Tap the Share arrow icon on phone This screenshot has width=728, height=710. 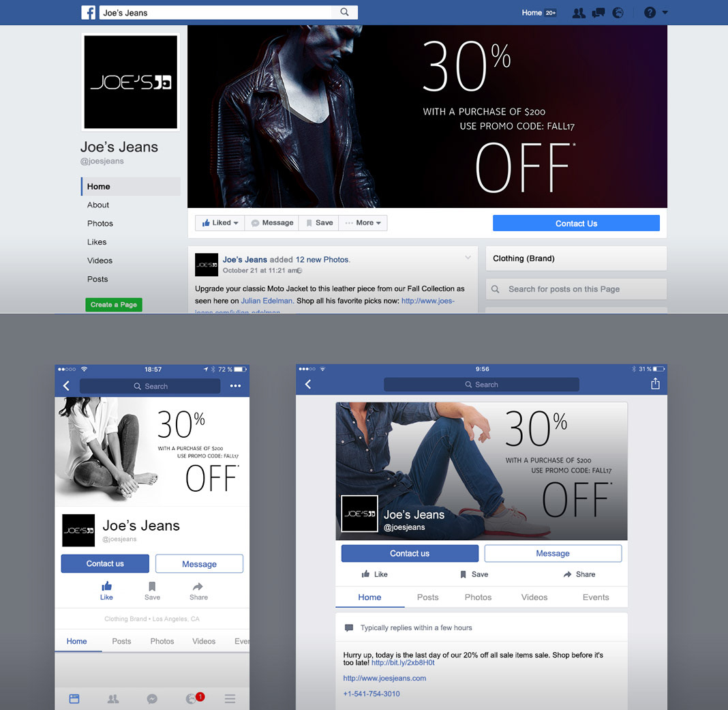(198, 587)
